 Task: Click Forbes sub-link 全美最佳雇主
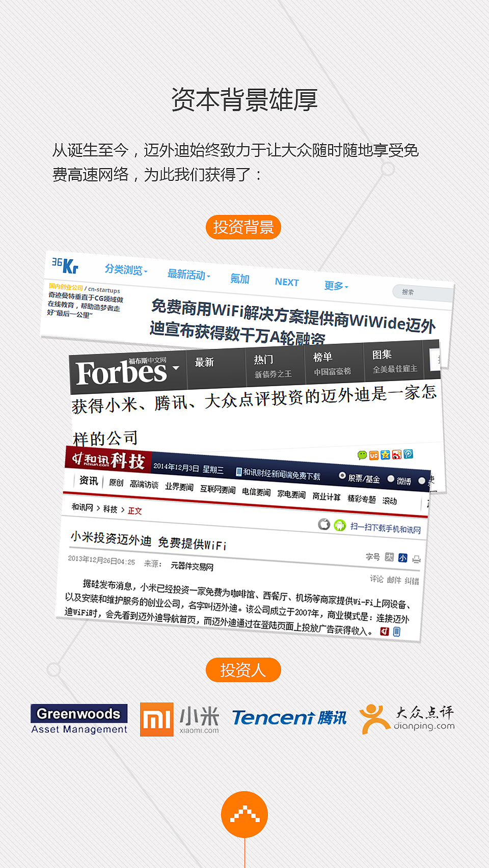395,369
